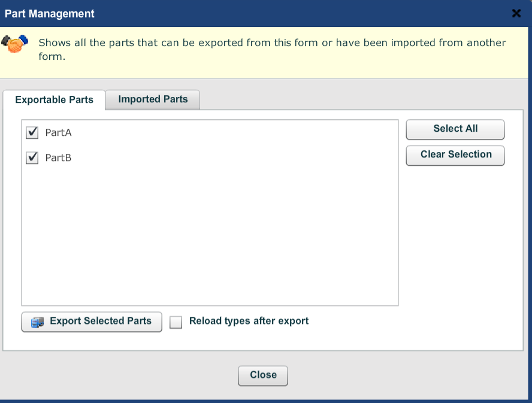Uncheck the PartB checkbox

pos(32,157)
